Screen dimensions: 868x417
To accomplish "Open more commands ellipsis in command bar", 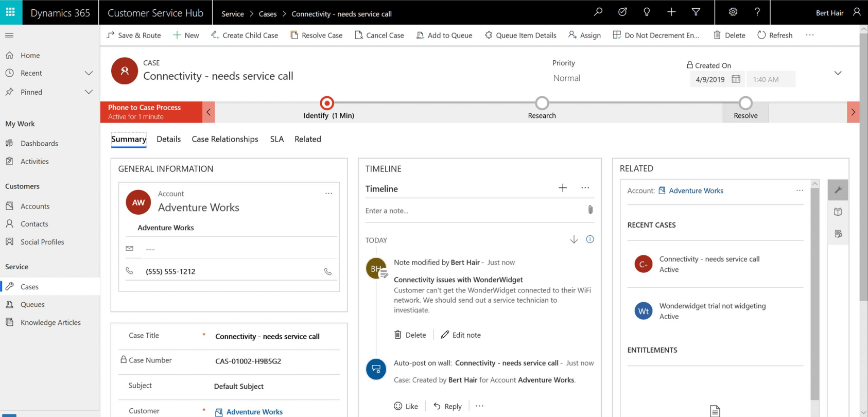I will pyautogui.click(x=810, y=35).
